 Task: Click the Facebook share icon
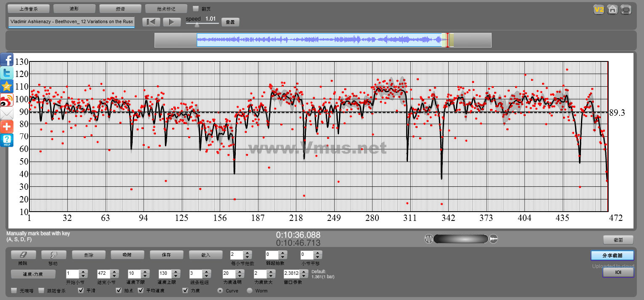click(x=7, y=60)
